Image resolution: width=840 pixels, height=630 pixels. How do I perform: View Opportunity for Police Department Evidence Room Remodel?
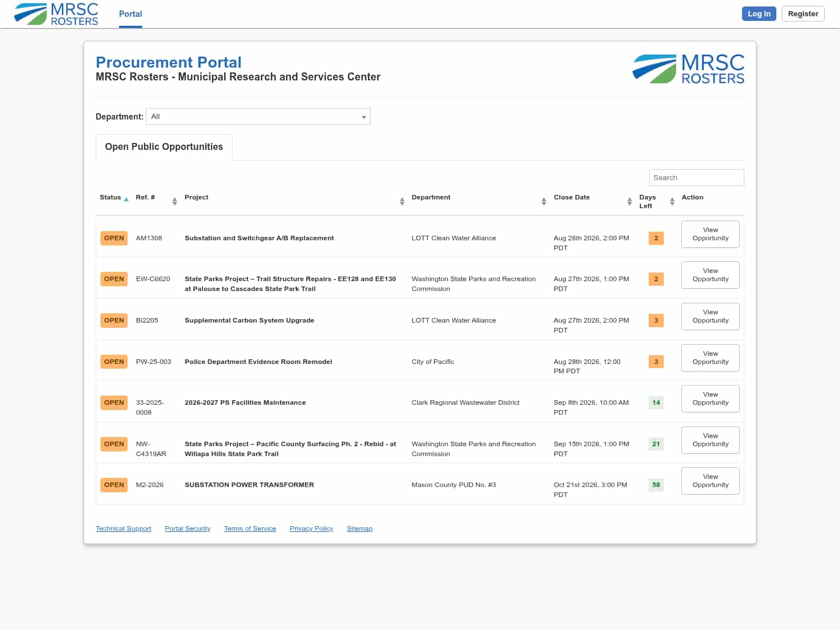tap(710, 358)
